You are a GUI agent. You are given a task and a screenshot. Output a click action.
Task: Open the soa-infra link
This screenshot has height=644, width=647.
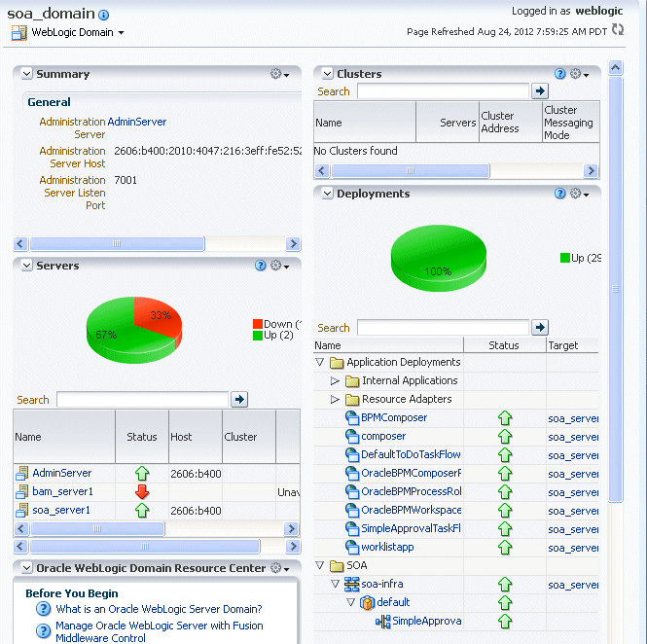point(382,584)
